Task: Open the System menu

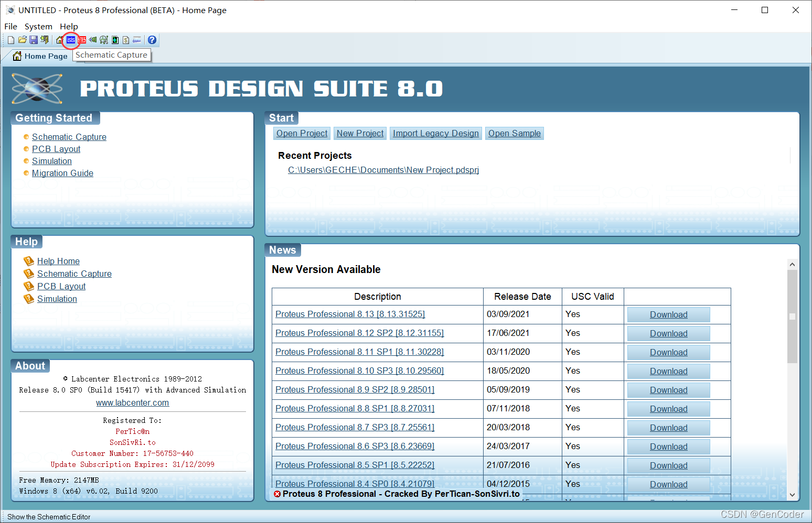Action: coord(38,26)
